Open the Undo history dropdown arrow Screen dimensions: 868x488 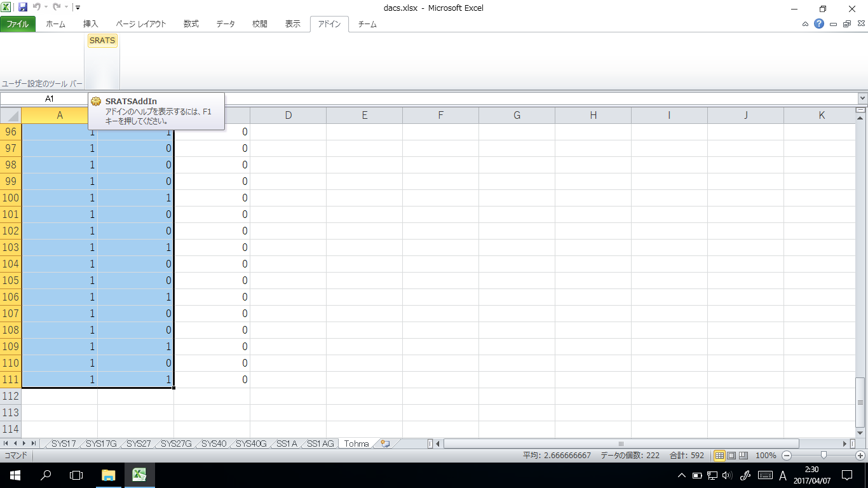click(46, 8)
